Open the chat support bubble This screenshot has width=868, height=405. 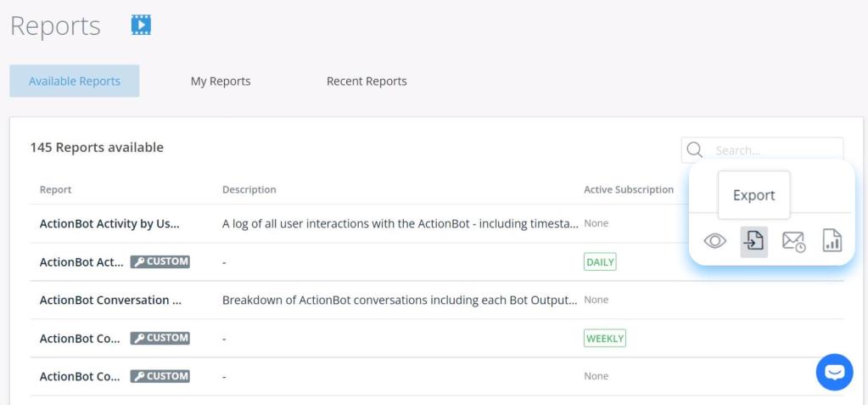834,372
